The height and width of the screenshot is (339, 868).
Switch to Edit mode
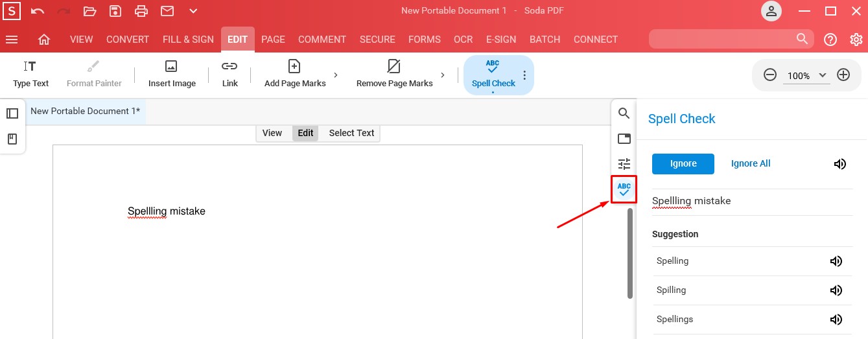[x=305, y=133]
